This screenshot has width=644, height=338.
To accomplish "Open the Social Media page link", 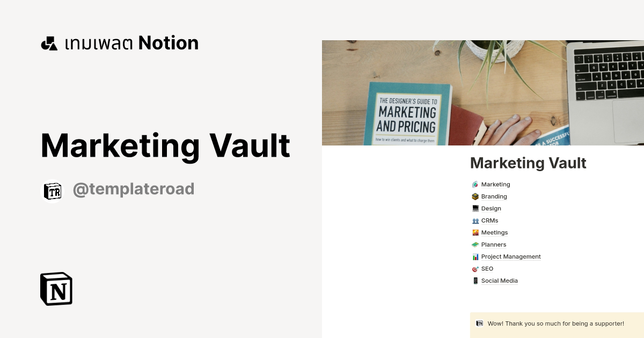I will tap(499, 281).
